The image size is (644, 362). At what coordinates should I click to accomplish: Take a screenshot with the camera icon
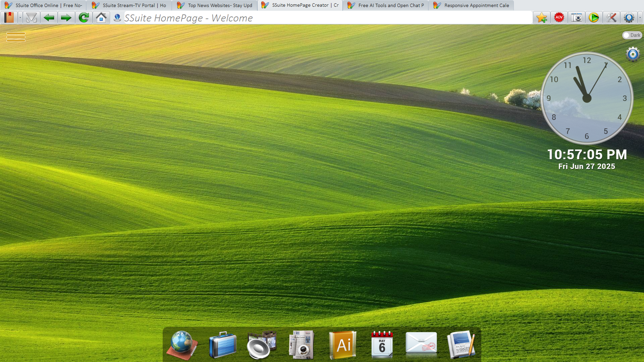(x=576, y=17)
